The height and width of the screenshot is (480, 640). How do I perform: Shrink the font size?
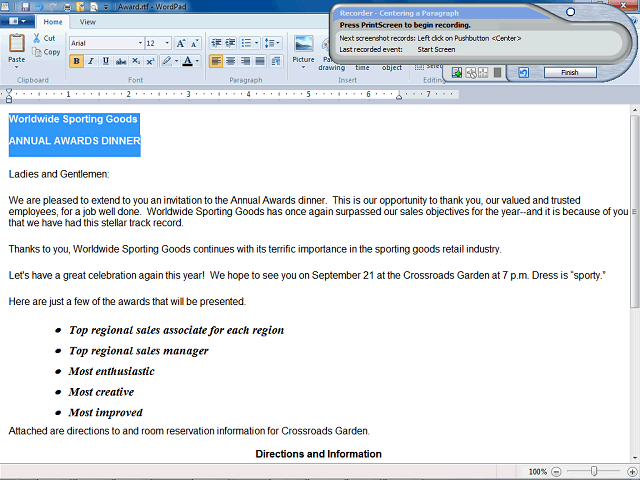[194, 43]
